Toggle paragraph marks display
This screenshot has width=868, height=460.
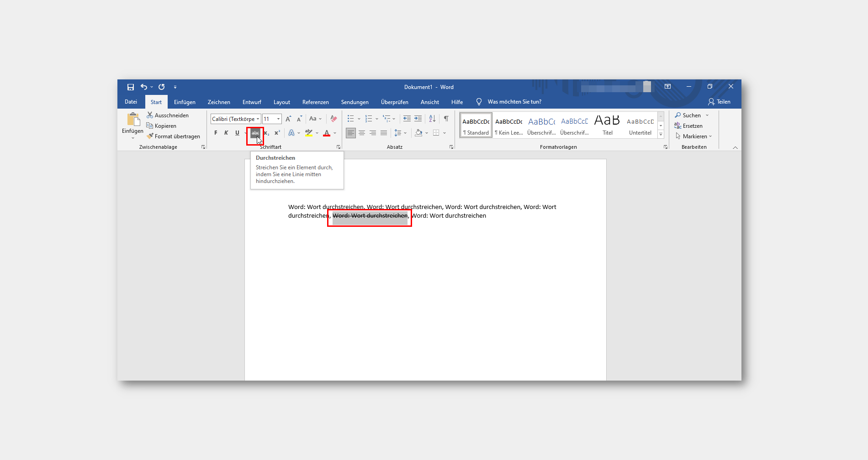pos(446,119)
